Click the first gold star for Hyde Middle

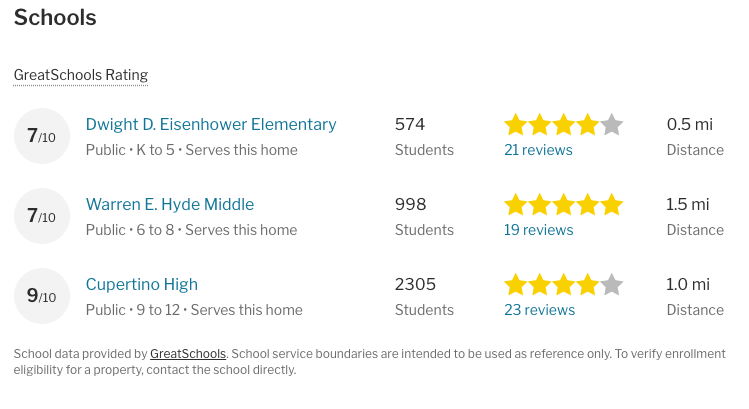click(516, 204)
